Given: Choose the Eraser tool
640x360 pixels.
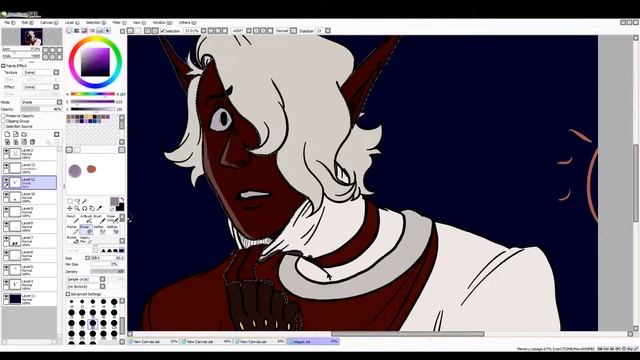Looking at the screenshot, I should coord(86,229).
